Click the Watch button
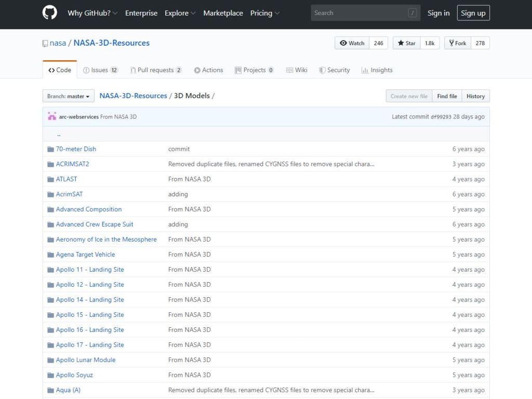This screenshot has width=532, height=399. (x=352, y=43)
